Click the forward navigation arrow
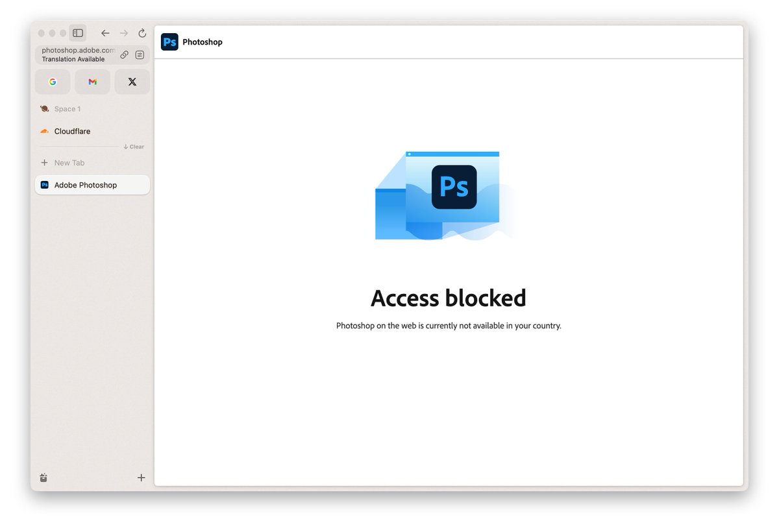The width and height of the screenshot is (779, 532). pyautogui.click(x=123, y=32)
